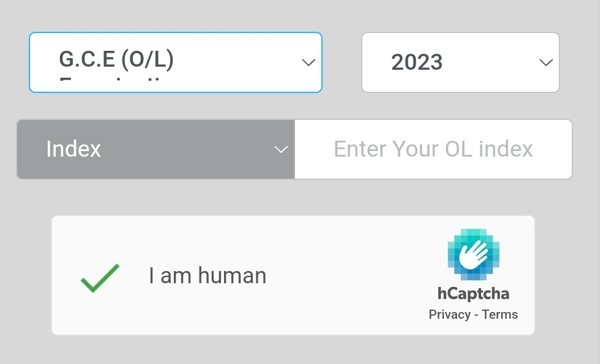The width and height of the screenshot is (606, 364).
Task: Click the hCaptcha widget box background
Action: [x=293, y=275]
